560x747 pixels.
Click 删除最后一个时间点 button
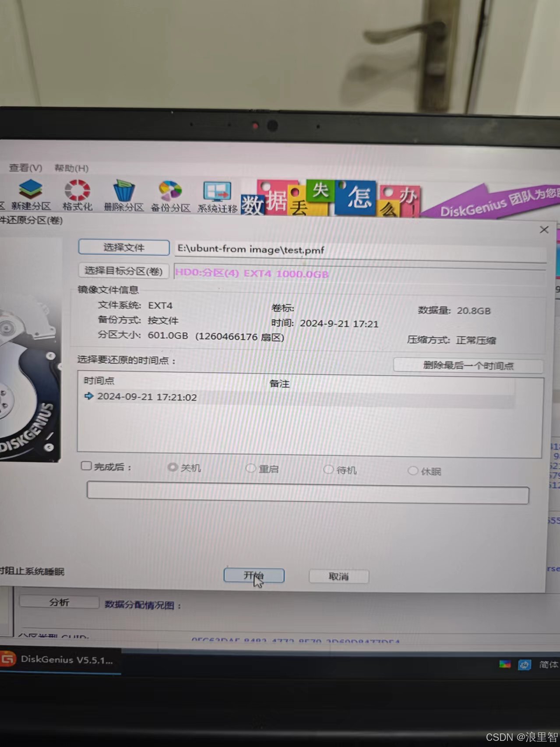[468, 366]
